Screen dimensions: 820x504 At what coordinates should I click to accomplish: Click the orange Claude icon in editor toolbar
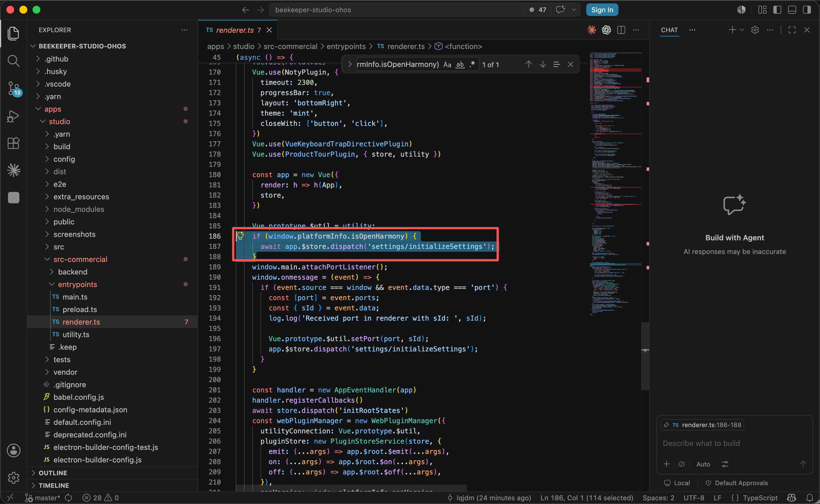pos(591,30)
